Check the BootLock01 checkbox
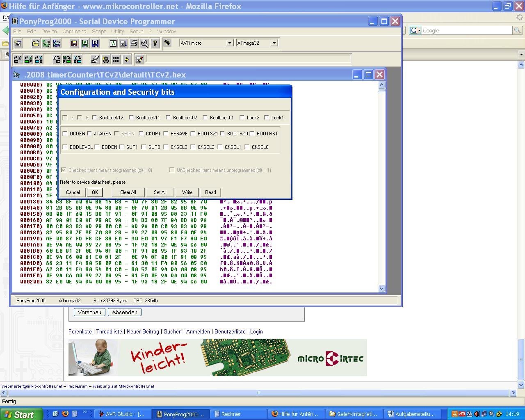This screenshot has width=525, height=420. pyautogui.click(x=205, y=117)
